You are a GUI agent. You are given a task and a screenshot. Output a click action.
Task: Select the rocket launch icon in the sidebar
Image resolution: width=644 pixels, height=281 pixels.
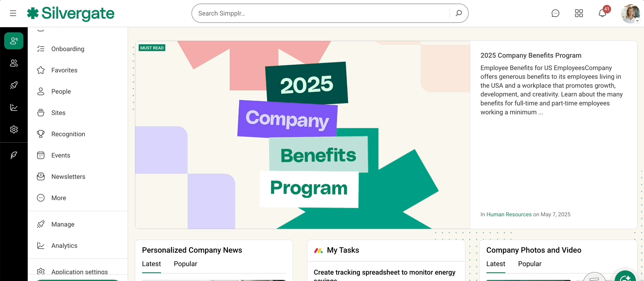(x=14, y=85)
